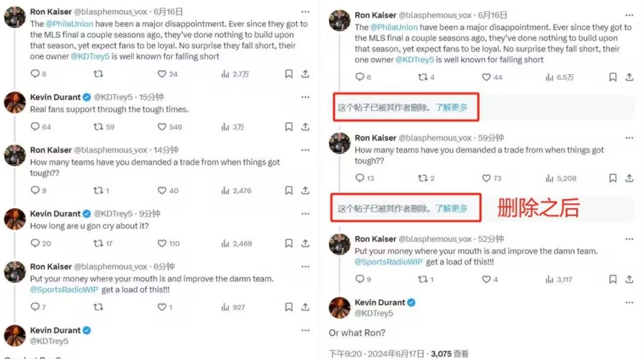Image resolution: width=644 pixels, height=359 pixels.
Task: Retweet the right-side PhilaUnion tweet with 4 retweets
Action: click(423, 77)
